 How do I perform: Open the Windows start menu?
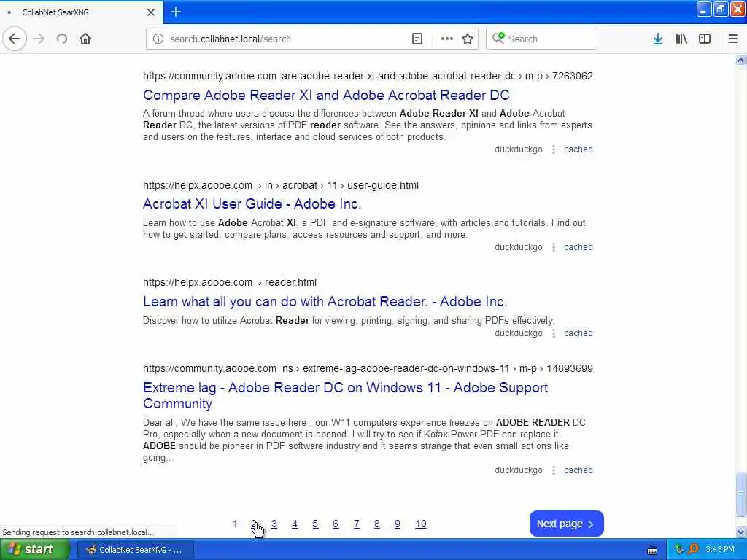click(x=35, y=549)
